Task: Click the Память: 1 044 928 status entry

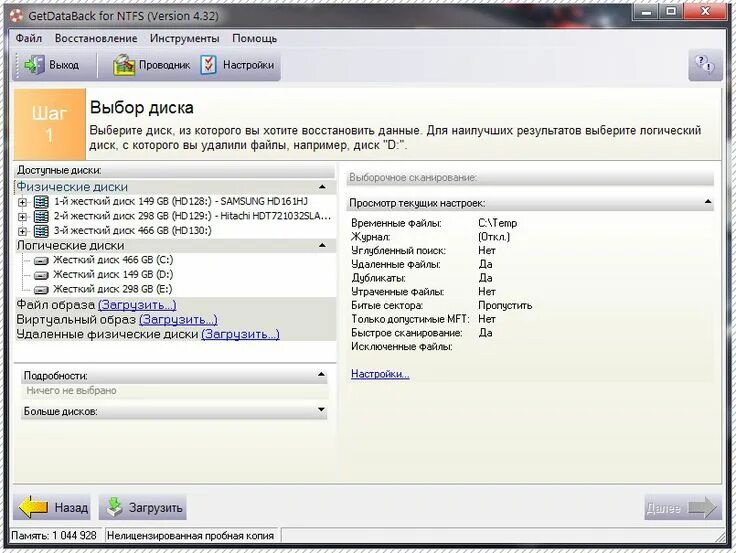Action: tap(54, 536)
